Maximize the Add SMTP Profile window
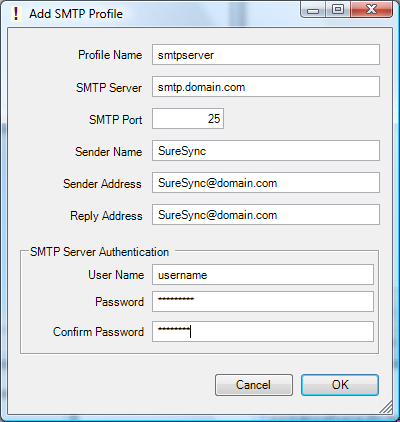Screen dimensions: 400x422 (x=338, y=9)
